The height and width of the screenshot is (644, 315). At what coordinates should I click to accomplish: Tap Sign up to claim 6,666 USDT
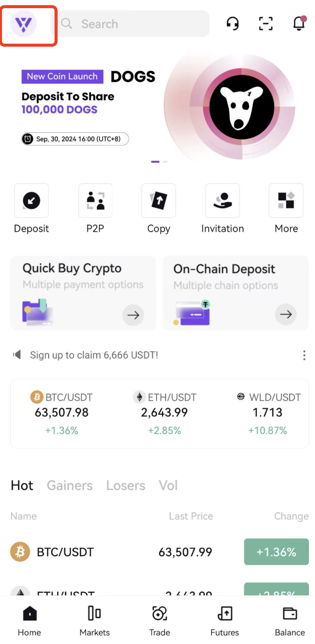pos(94,355)
